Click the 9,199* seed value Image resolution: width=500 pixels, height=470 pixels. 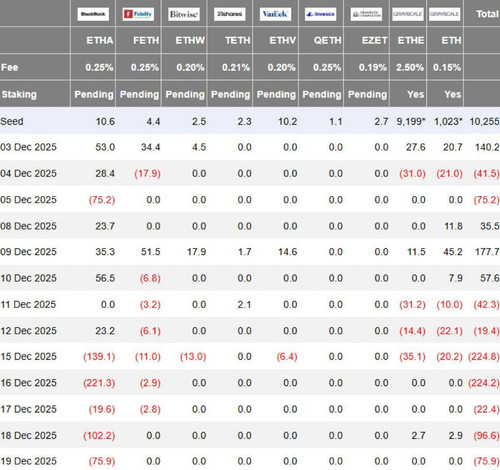[x=411, y=121]
